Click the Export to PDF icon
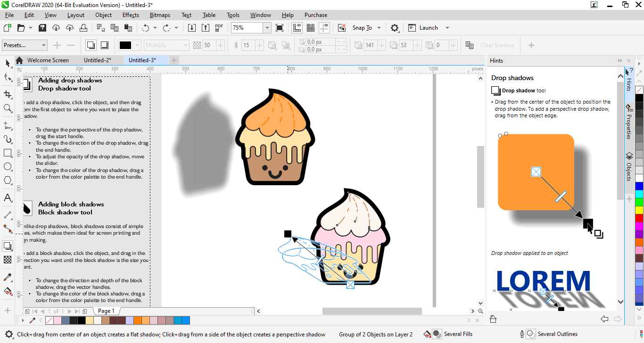The height and width of the screenshot is (343, 644). [219, 28]
